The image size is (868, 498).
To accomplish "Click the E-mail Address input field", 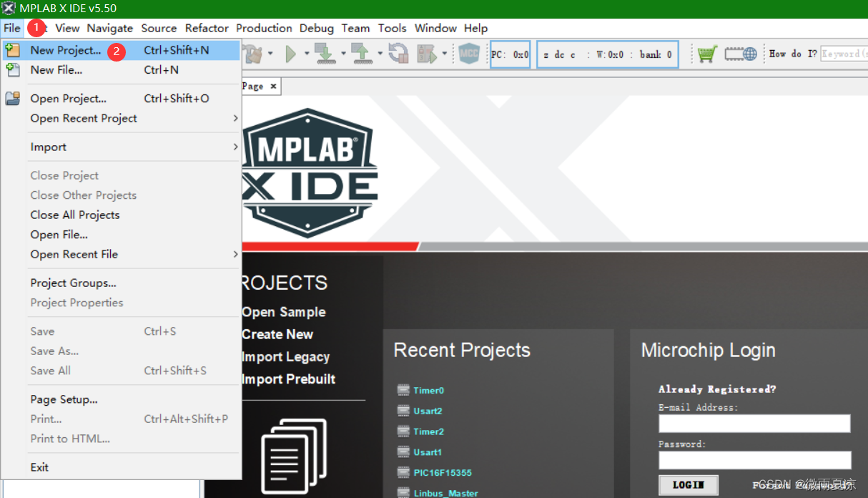I will (x=754, y=424).
